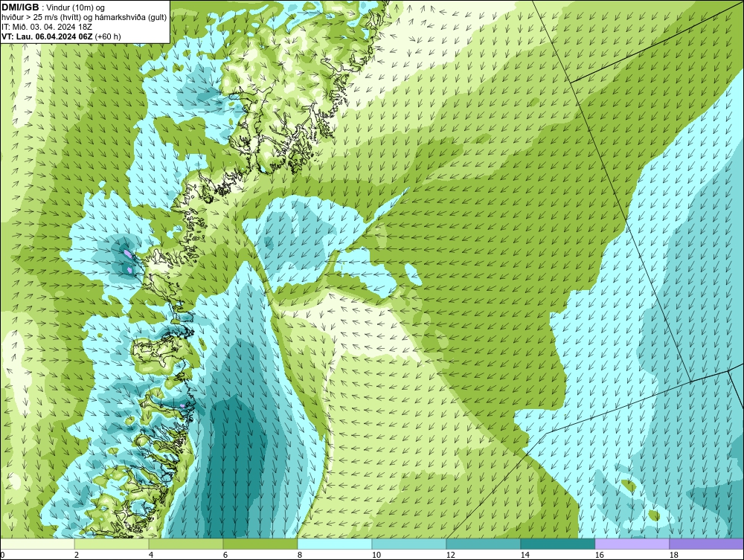
Task: Click the 10–12 m/s turquoise legend swatch
Action: click(x=409, y=544)
